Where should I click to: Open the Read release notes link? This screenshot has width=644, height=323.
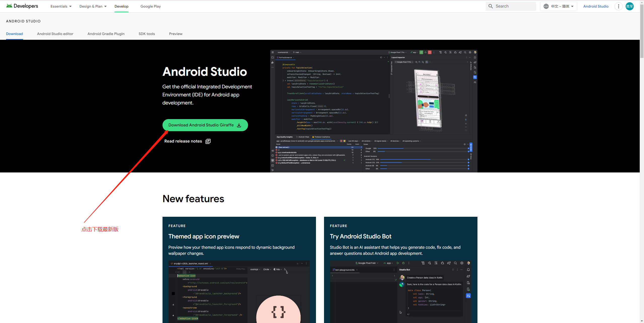183,141
